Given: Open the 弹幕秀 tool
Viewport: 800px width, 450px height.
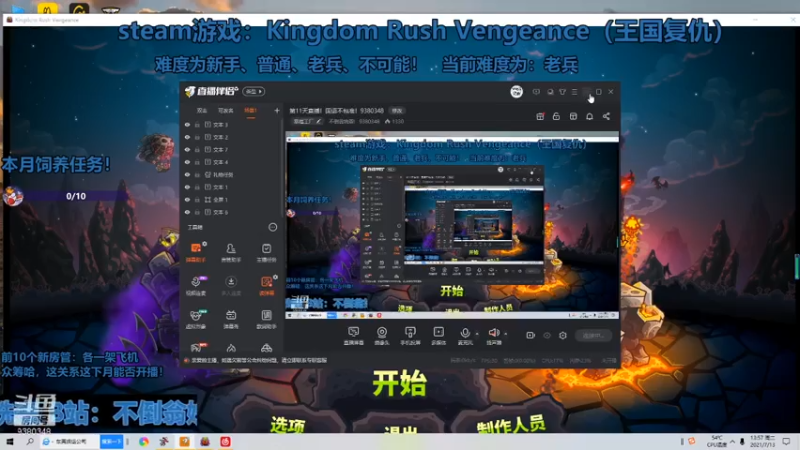Looking at the screenshot, I should 231,318.
